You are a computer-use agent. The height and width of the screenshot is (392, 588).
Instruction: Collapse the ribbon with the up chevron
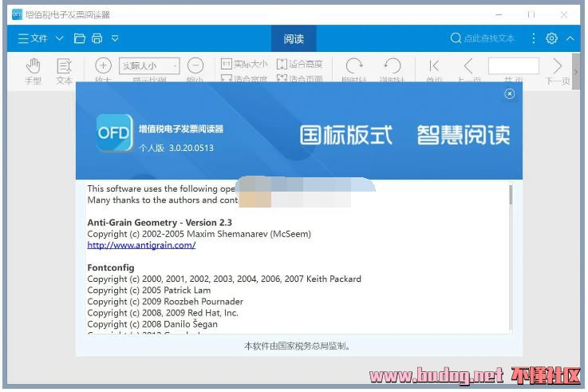[570, 38]
